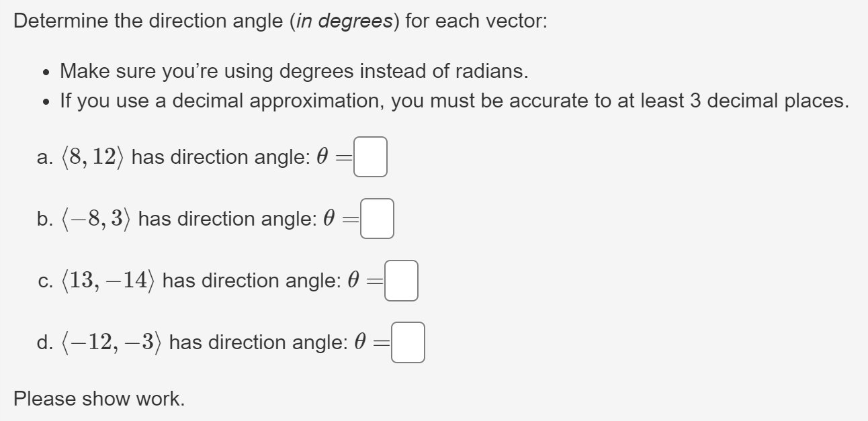Click the answer box for vector ⟨−12, −3⟩
Screen dimensions: 868x421
tap(408, 342)
